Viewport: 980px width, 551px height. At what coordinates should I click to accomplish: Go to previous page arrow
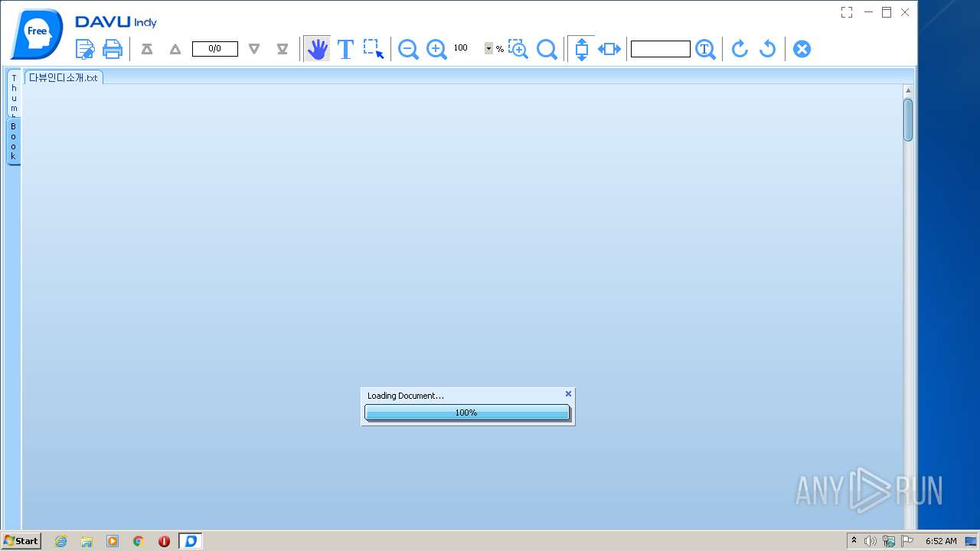(175, 49)
